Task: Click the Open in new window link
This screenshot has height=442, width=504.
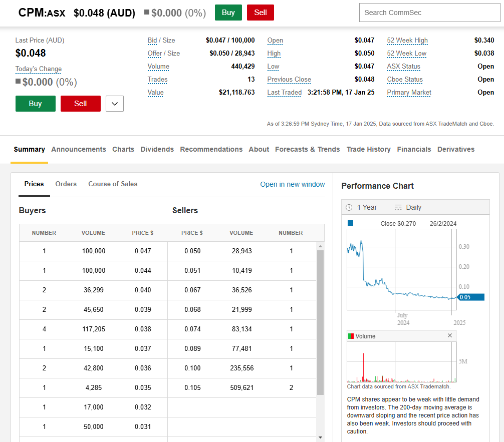Action: (293, 184)
